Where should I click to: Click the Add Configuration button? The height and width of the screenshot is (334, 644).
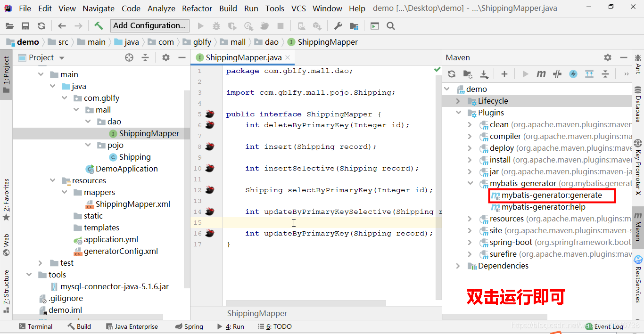150,25
